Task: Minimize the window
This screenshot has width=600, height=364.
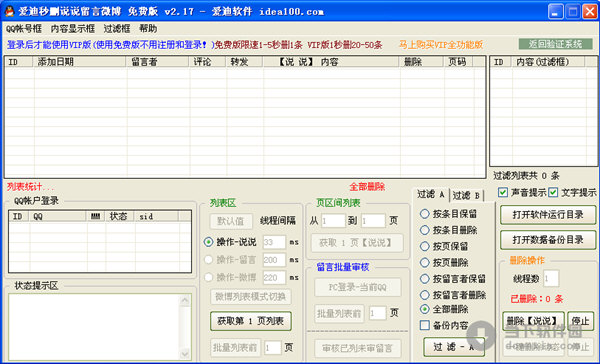Action: (x=555, y=11)
